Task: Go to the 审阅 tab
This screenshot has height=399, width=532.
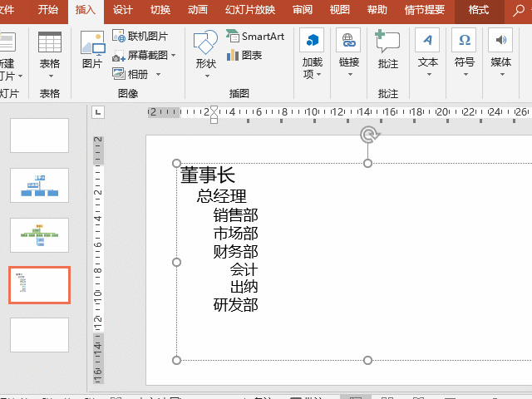Action: point(303,9)
